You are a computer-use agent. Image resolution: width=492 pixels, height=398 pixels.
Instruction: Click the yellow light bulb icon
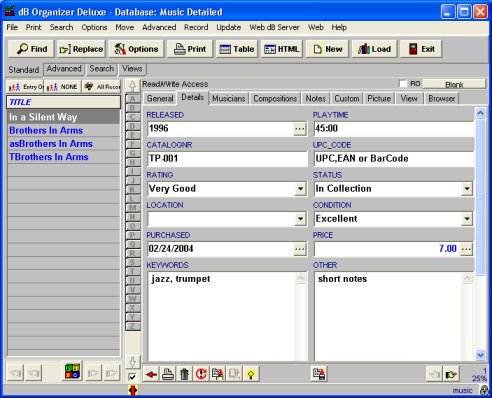[x=251, y=374]
